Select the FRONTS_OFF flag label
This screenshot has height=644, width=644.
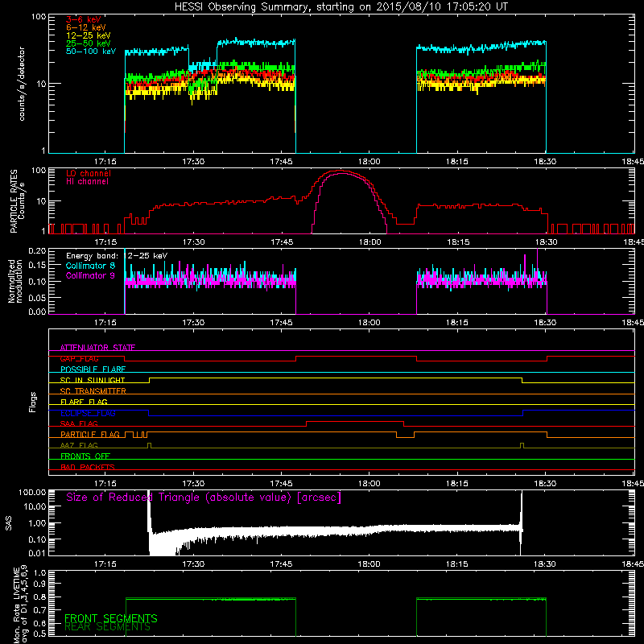[x=85, y=456]
